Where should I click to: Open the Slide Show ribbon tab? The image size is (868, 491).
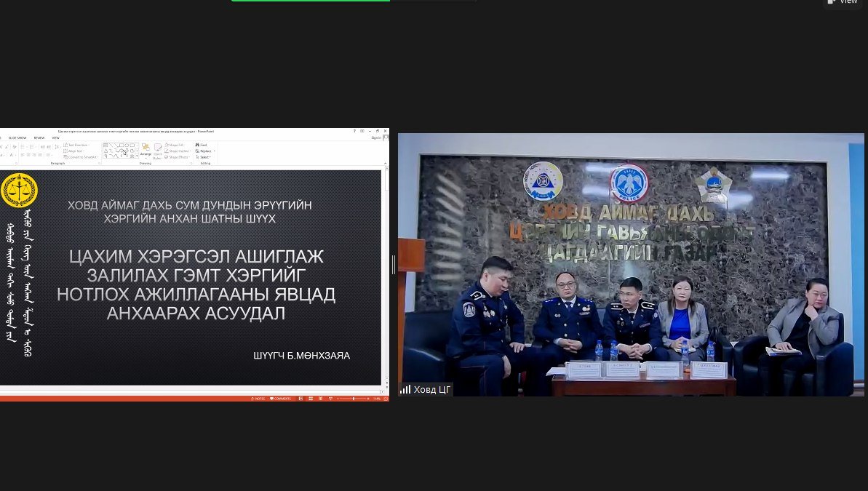(17, 137)
